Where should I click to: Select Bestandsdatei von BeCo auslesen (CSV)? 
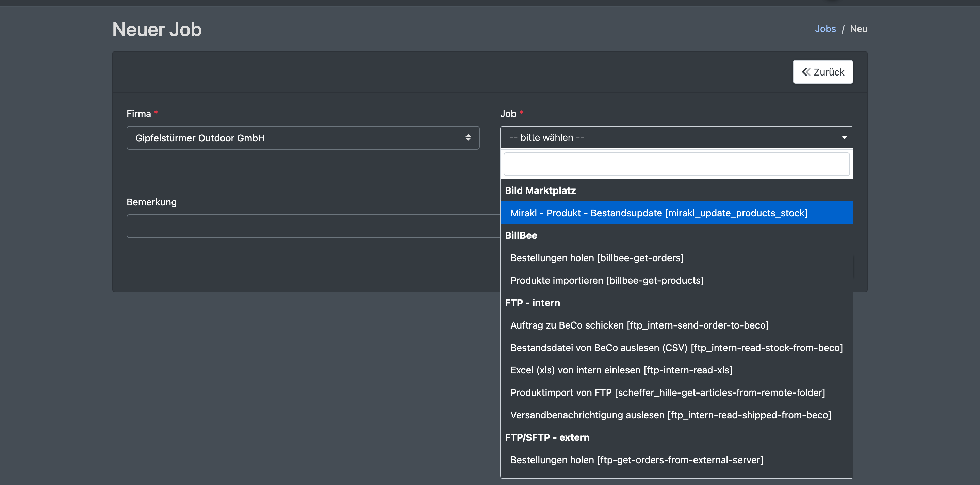click(x=676, y=347)
